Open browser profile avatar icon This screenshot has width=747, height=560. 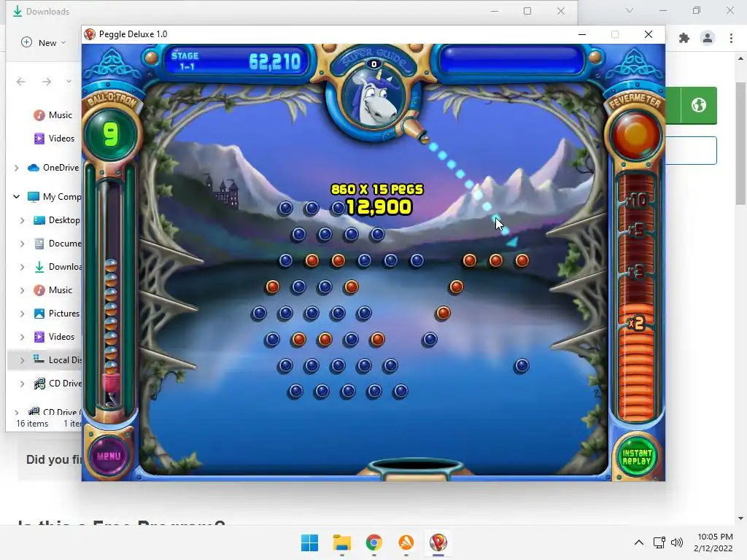tap(708, 38)
